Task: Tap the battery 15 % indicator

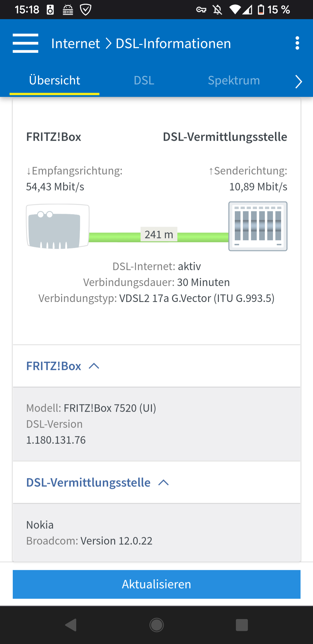Action: tap(274, 10)
